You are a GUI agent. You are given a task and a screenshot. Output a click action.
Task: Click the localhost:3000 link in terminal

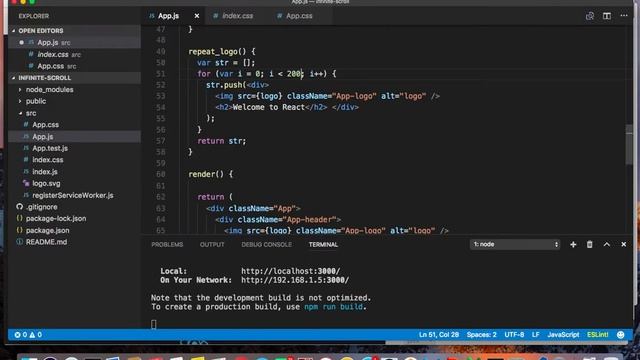click(291, 271)
